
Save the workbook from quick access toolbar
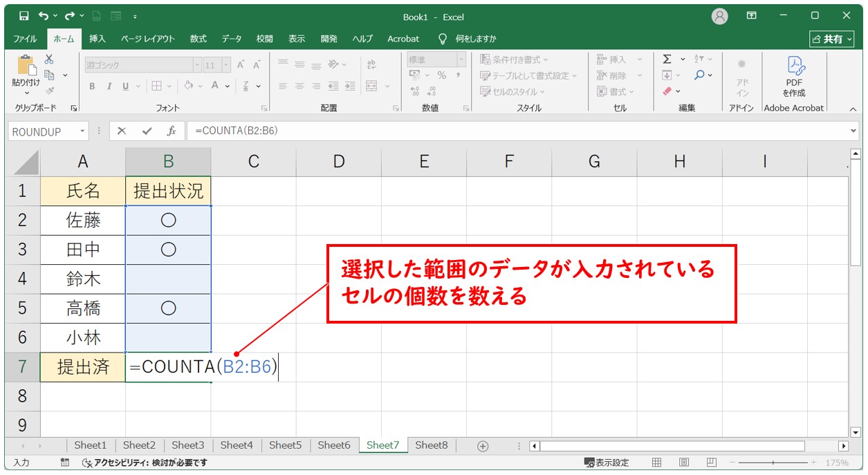[x=24, y=16]
